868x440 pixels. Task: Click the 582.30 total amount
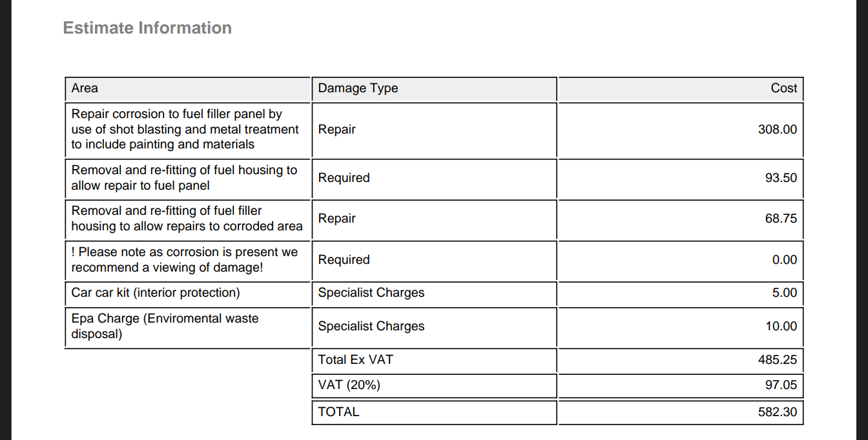[x=778, y=412]
